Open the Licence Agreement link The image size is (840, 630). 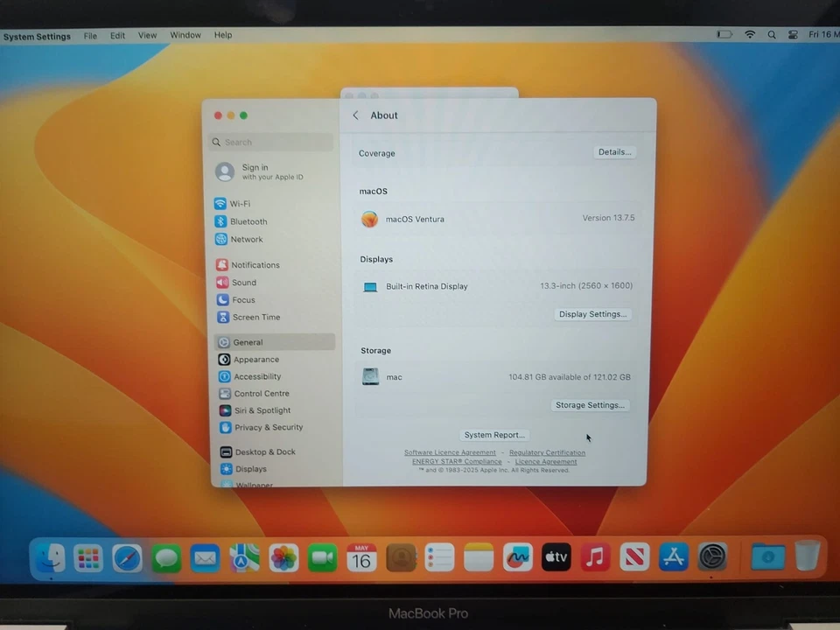546,462
